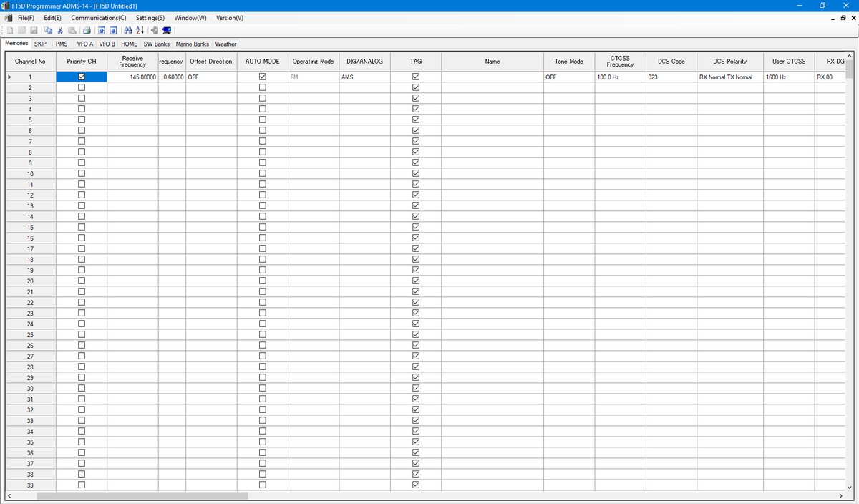Click the horizontal scrollbar thumb
This screenshot has width=859, height=504.
point(142,495)
